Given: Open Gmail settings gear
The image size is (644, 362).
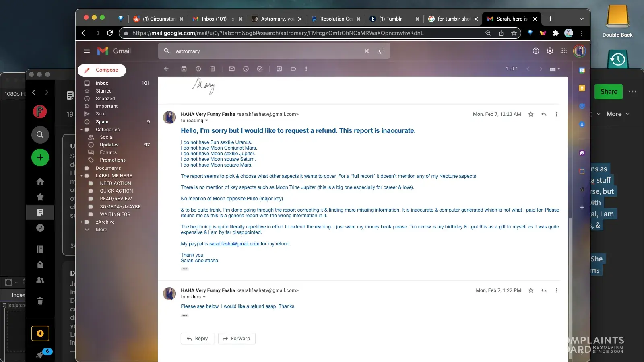Looking at the screenshot, I should point(550,51).
